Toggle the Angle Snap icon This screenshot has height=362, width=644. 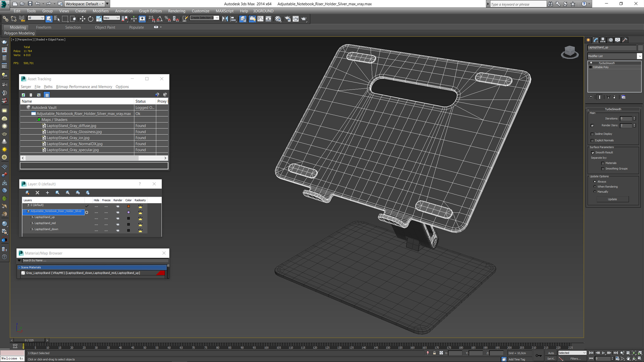pos(160,19)
